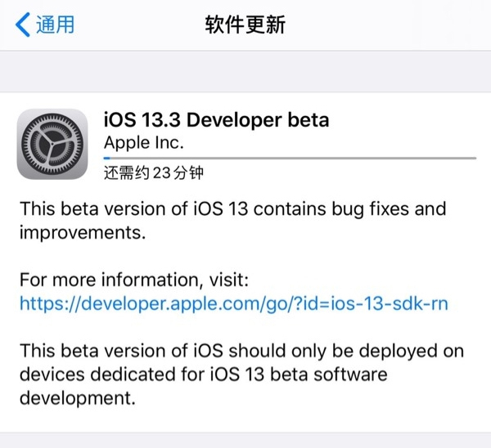This screenshot has height=448, width=491.
Task: Click the 软件更新 page title
Action: click(245, 25)
